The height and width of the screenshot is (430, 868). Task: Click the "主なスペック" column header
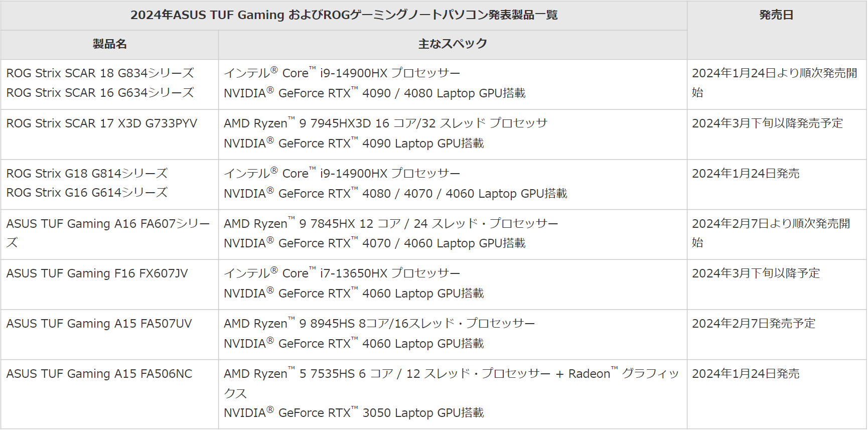click(x=453, y=44)
